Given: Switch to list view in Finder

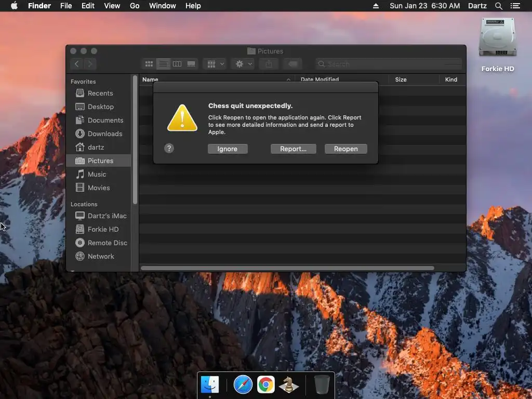Looking at the screenshot, I should (x=163, y=64).
